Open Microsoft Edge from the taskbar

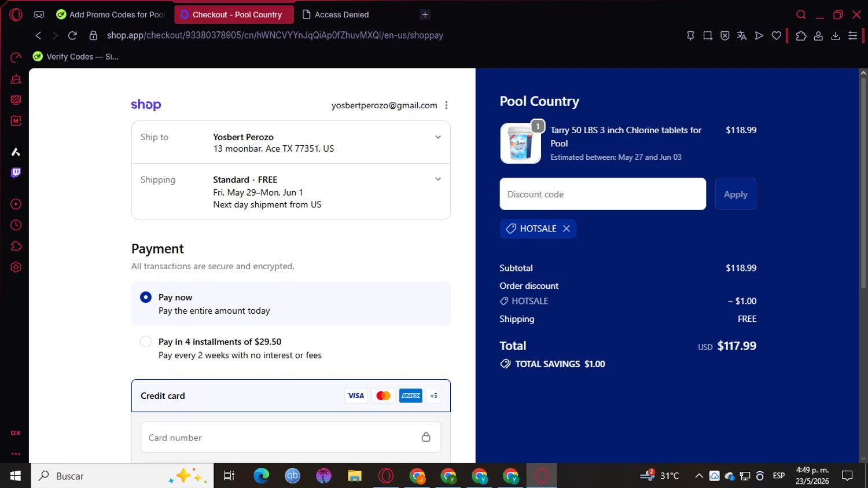point(262,476)
